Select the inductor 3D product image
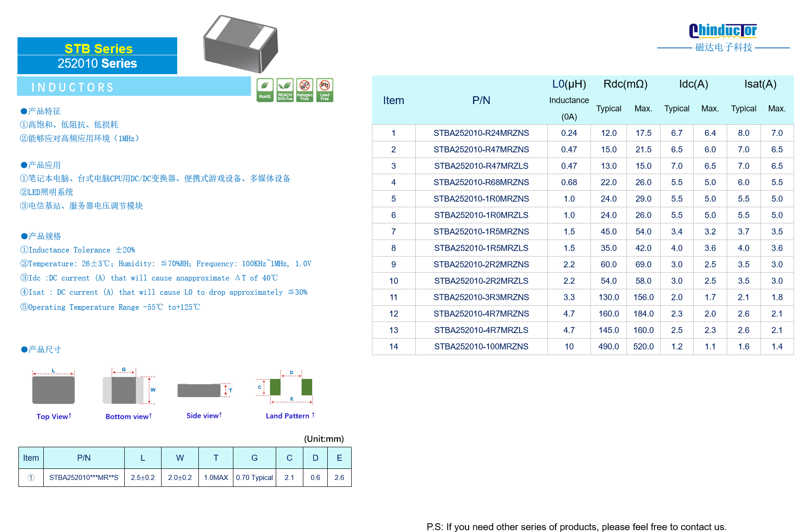The width and height of the screenshot is (812, 532). [x=241, y=44]
